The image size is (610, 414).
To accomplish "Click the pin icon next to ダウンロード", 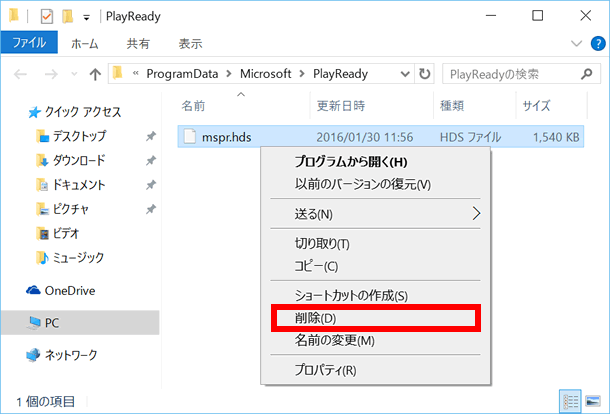I will [151, 160].
